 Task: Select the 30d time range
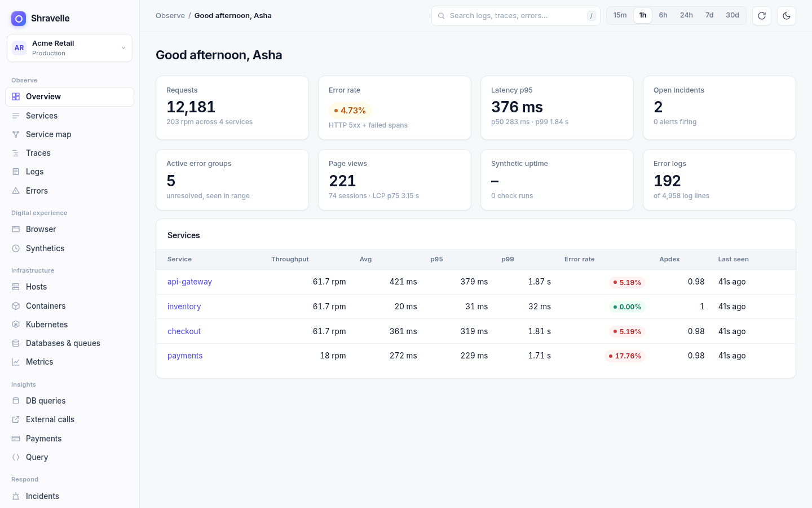click(x=732, y=15)
